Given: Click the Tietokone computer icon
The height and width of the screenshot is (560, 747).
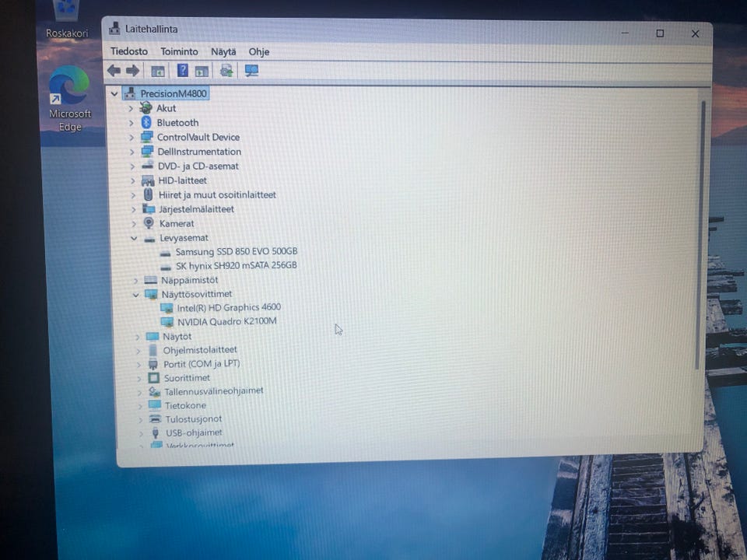Looking at the screenshot, I should point(154,404).
